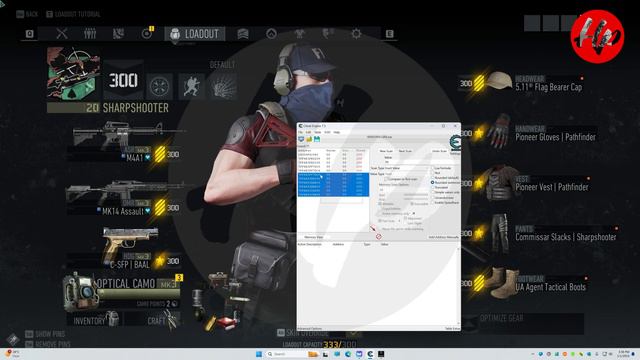Screen dimensions: 640x360
Task: Open the LOADOUT TUTORIAL link
Action: [73, 14]
